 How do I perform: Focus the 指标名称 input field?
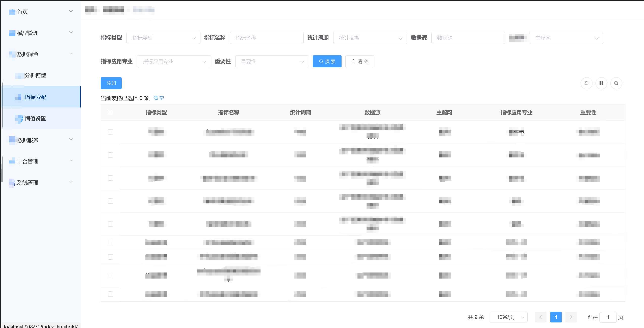pos(267,38)
